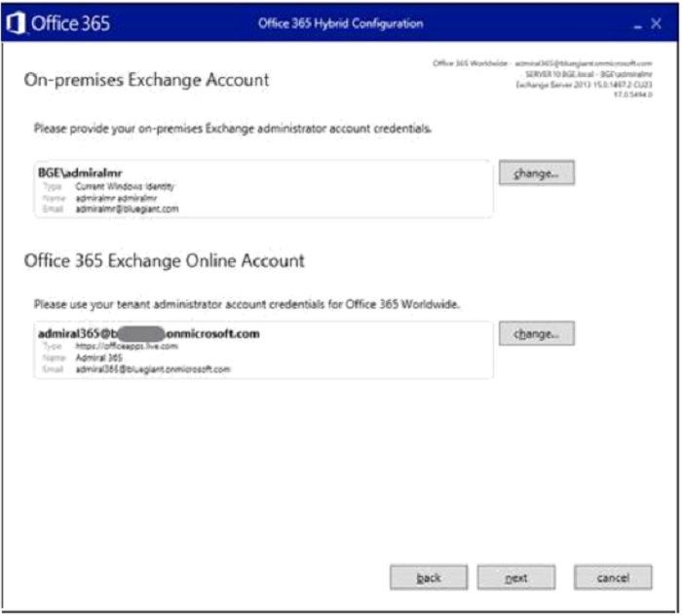Click the On-premises Exchange Account heading
This screenshot has width=682, height=616.
(146, 80)
